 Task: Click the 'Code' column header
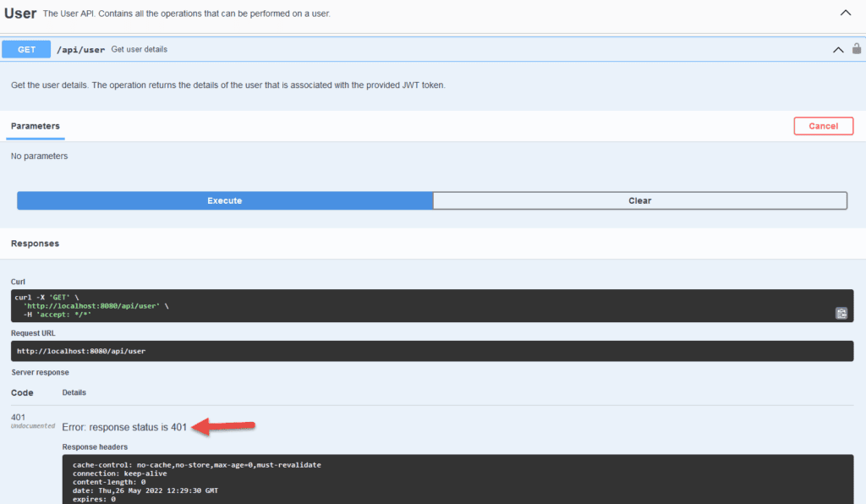click(22, 392)
